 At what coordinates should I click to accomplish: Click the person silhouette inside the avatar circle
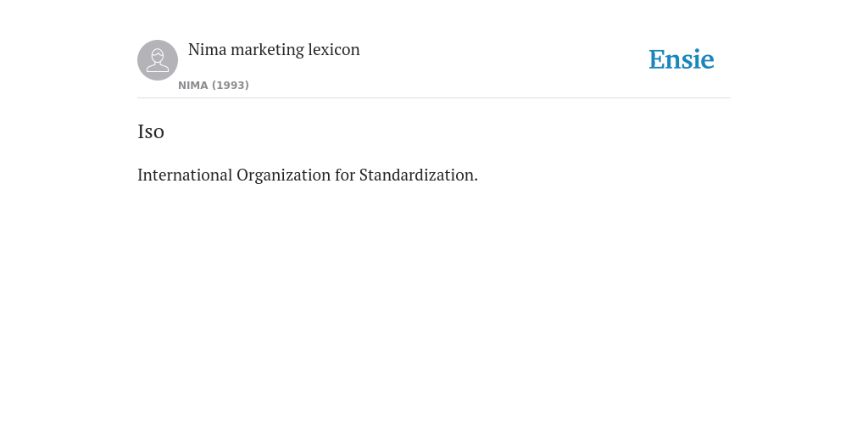(158, 60)
